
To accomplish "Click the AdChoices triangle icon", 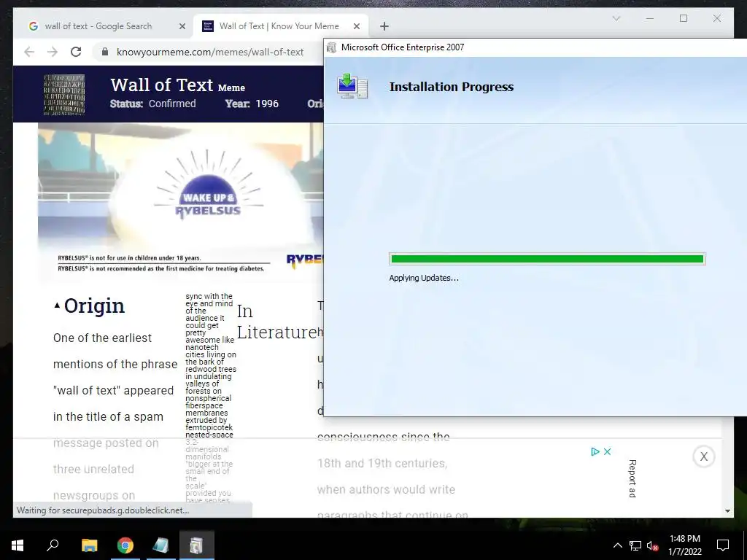I will (x=595, y=451).
